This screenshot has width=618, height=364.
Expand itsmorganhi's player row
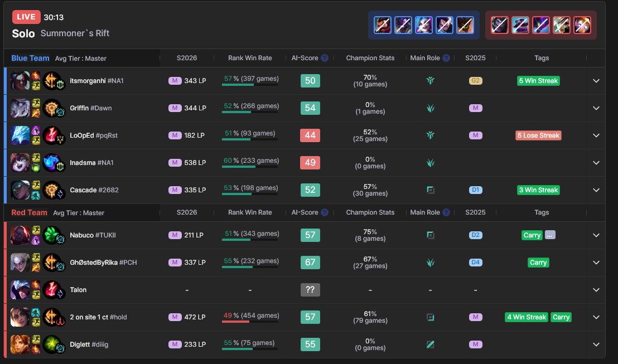click(x=596, y=81)
